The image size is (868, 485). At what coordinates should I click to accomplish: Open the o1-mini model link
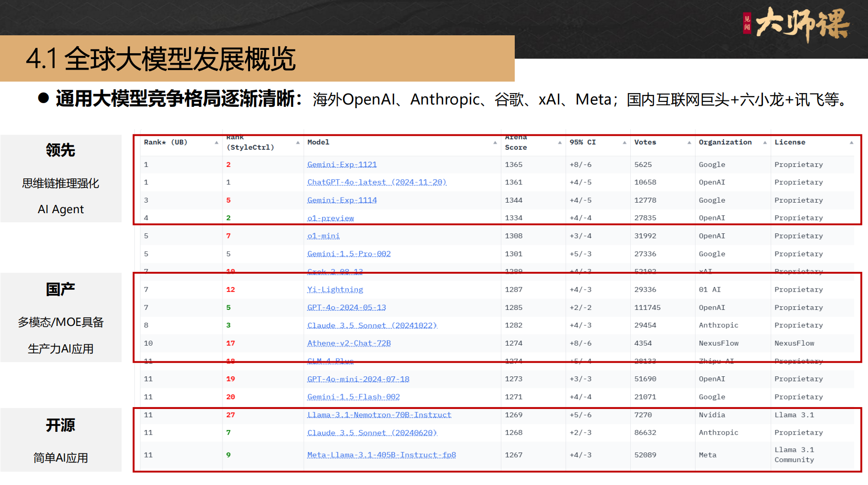(x=323, y=236)
